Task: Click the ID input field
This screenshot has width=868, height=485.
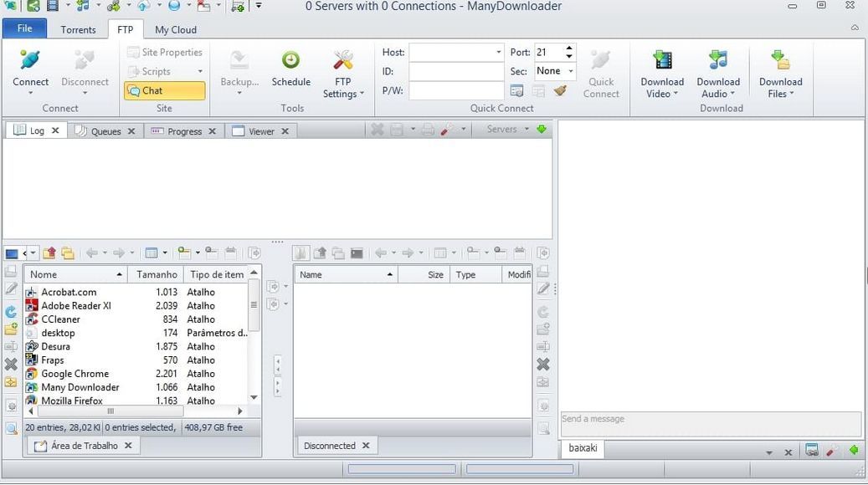Action: tap(456, 71)
